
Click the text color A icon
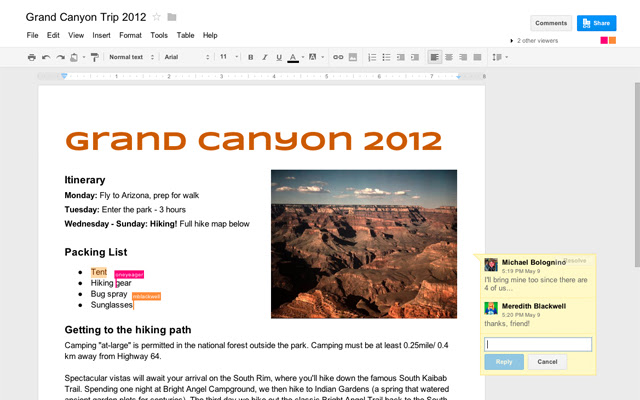pyautogui.click(x=293, y=58)
